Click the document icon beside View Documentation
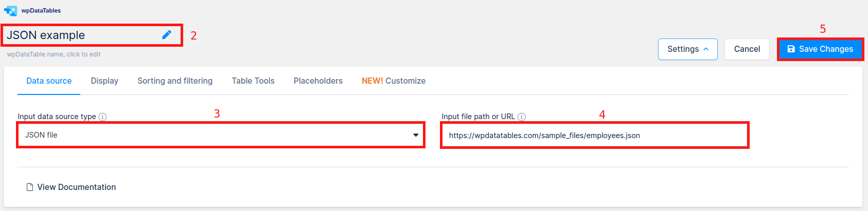This screenshot has width=868, height=211. [x=30, y=187]
